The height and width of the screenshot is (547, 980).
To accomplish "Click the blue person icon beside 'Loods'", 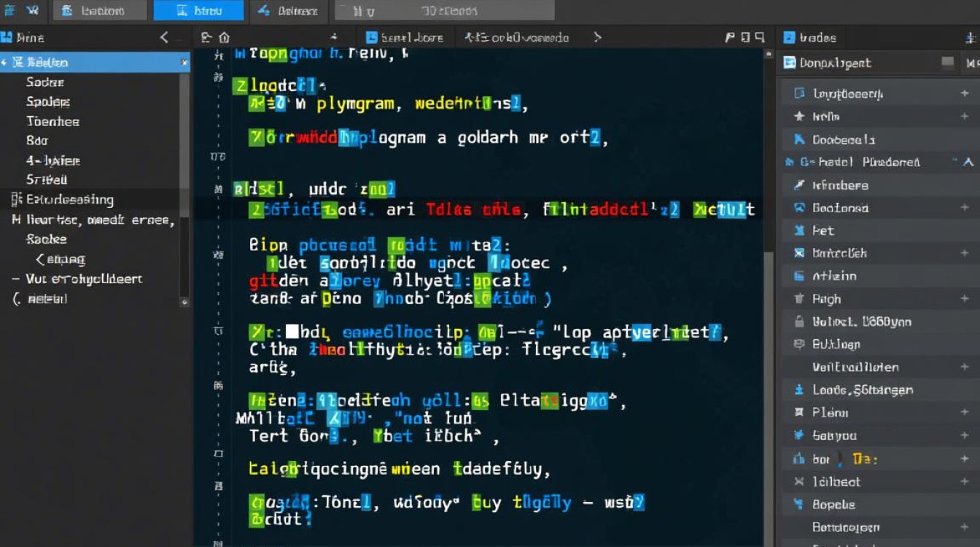I will (x=799, y=390).
